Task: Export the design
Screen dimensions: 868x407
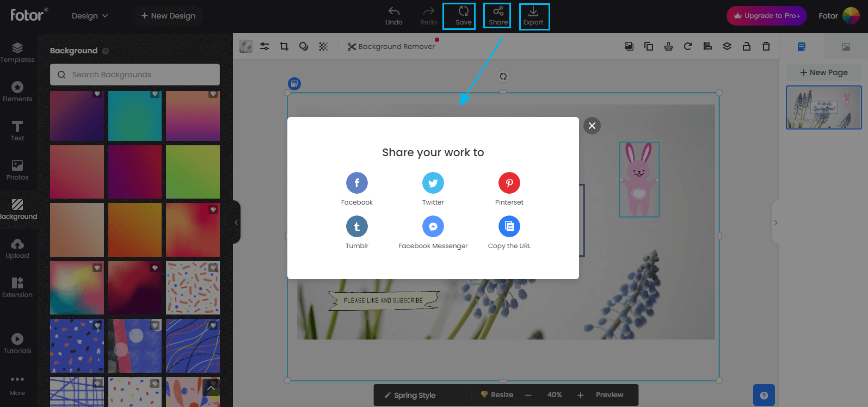Action: (x=533, y=16)
